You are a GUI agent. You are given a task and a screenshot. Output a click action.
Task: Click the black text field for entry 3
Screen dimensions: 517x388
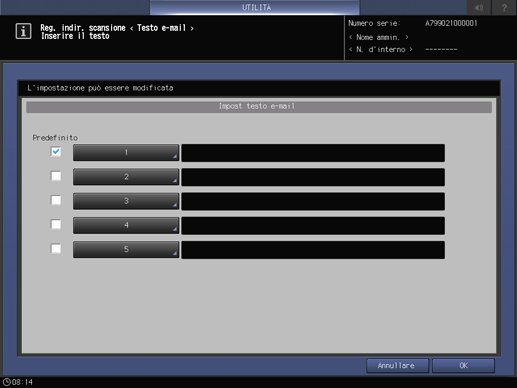(x=313, y=201)
